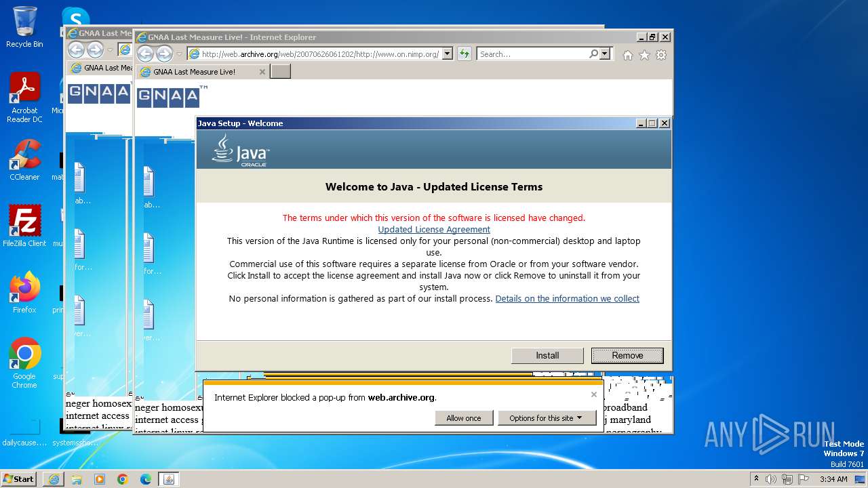Open a new tab in Internet Explorer
Viewport: 868px width, 488px height.
pos(280,72)
